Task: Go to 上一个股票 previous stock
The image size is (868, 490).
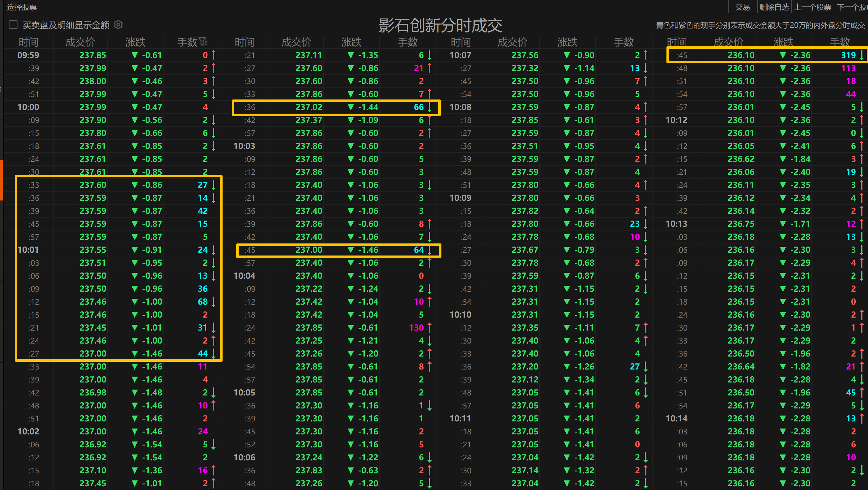Action: (x=812, y=7)
